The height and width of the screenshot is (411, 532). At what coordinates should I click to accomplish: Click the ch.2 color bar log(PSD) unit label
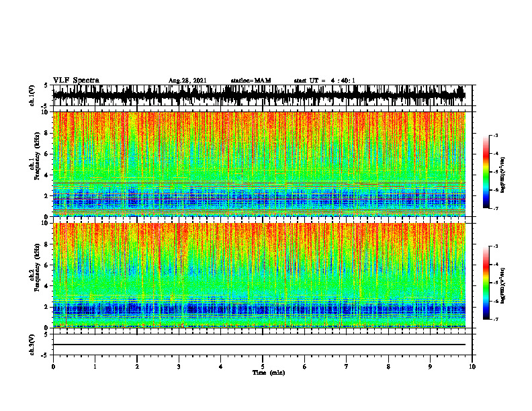pyautogui.click(x=503, y=285)
